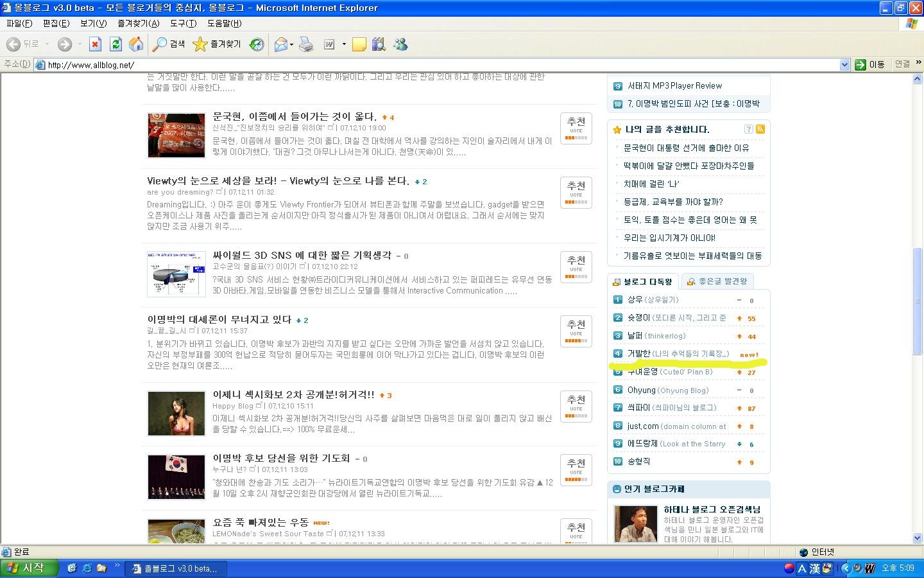Click the Korean flag thumbnail of 기도회 post

(176, 477)
